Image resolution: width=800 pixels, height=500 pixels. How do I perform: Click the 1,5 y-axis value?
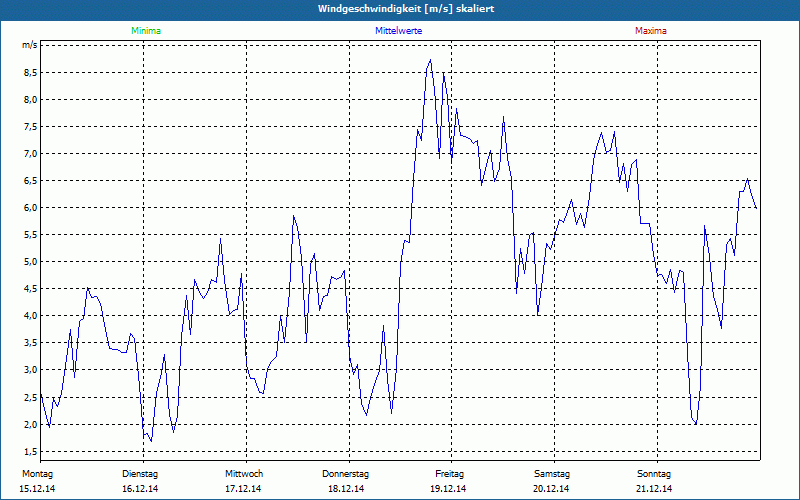tap(31, 452)
